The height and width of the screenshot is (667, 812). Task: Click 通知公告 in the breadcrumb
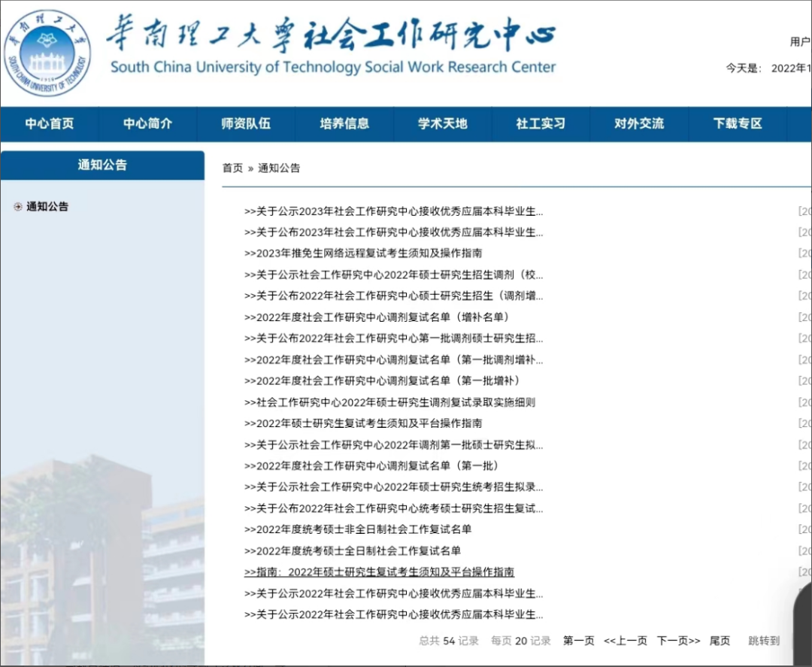[279, 168]
